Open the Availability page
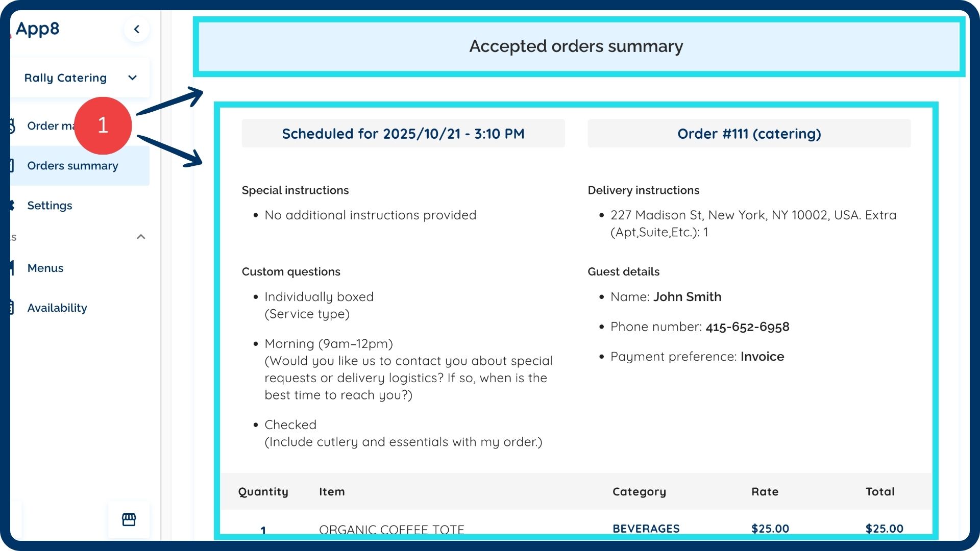The image size is (980, 551). tap(57, 308)
